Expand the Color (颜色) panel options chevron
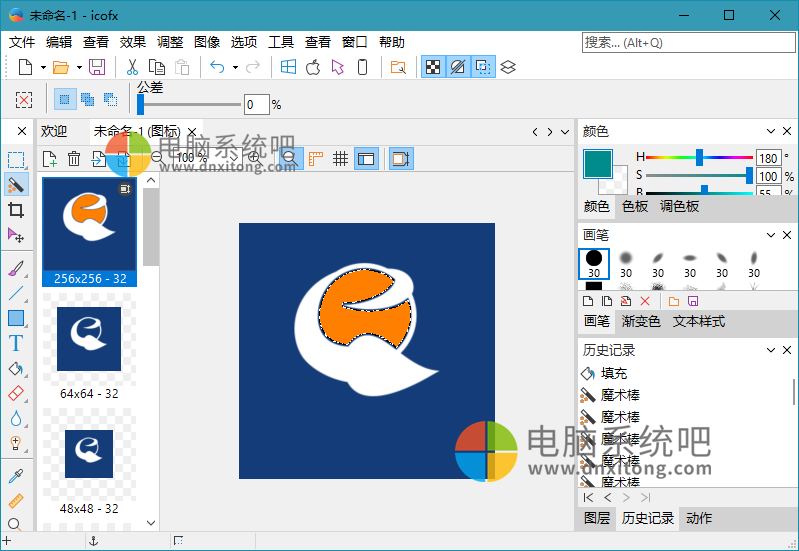The width and height of the screenshot is (799, 551). click(x=771, y=132)
